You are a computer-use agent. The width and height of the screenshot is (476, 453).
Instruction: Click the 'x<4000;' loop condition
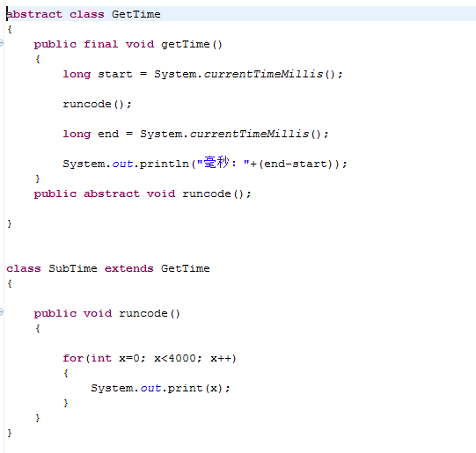point(178,358)
